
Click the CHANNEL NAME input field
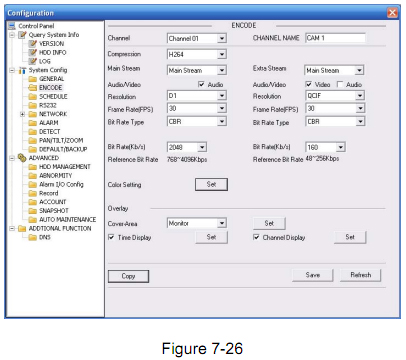click(x=335, y=38)
